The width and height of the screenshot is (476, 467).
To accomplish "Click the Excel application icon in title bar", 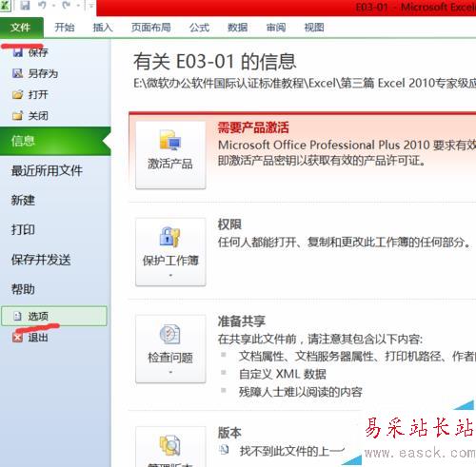I will tap(5, 5).
